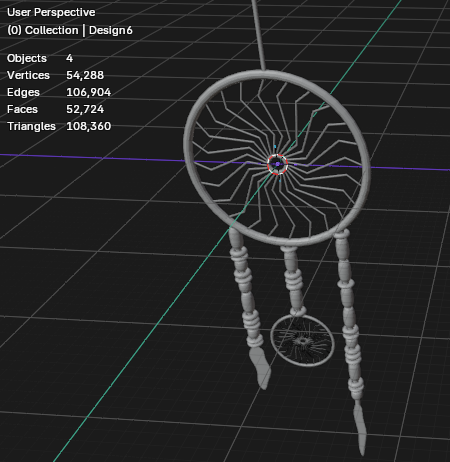Click the User Perspective view label
Viewport: 450px width, 462px height.
click(x=51, y=12)
